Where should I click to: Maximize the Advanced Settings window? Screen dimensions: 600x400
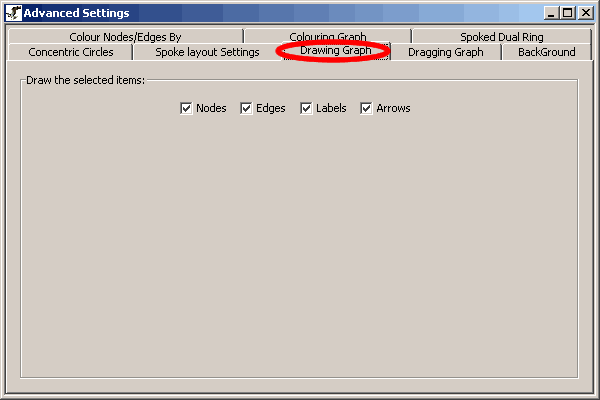[x=567, y=13]
